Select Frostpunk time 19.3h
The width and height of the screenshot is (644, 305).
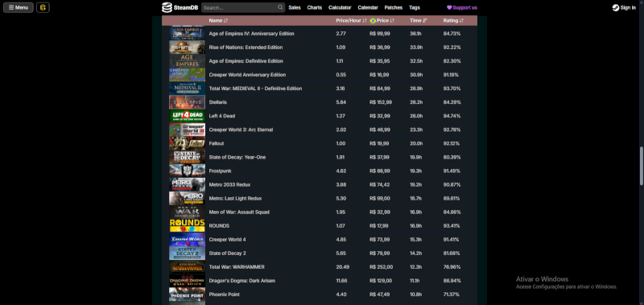tap(416, 171)
